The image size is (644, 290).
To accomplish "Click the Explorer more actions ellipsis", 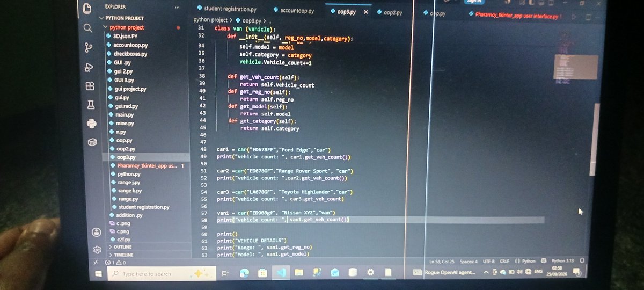I will (x=178, y=7).
